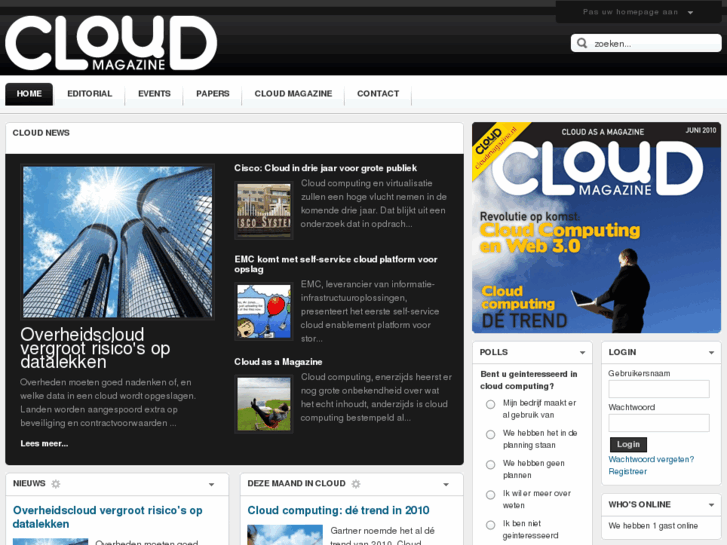This screenshot has height=545, width=727.
Task: Open 'Cisco: Cloud in drie jaar' headline
Action: click(325, 168)
